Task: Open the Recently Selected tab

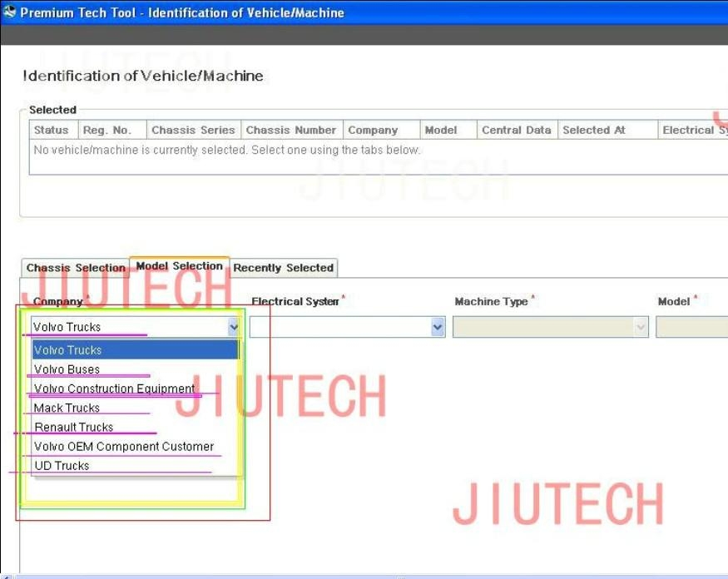Action: pos(283,268)
